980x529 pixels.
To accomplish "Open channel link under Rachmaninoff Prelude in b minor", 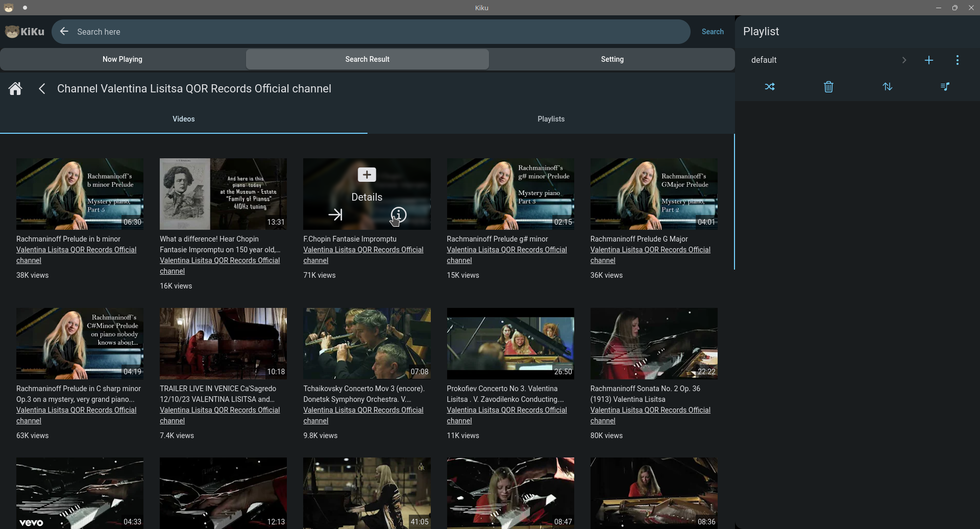I will point(77,255).
